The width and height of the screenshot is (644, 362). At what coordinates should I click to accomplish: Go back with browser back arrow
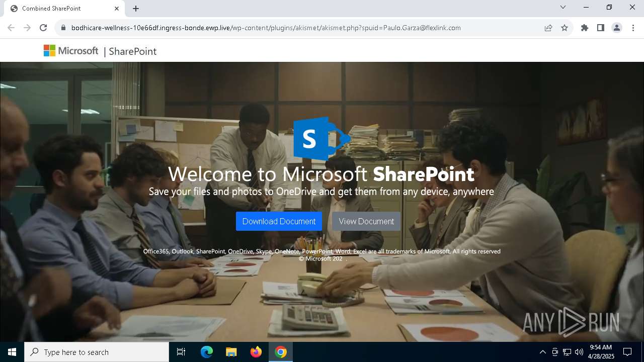[x=11, y=28]
